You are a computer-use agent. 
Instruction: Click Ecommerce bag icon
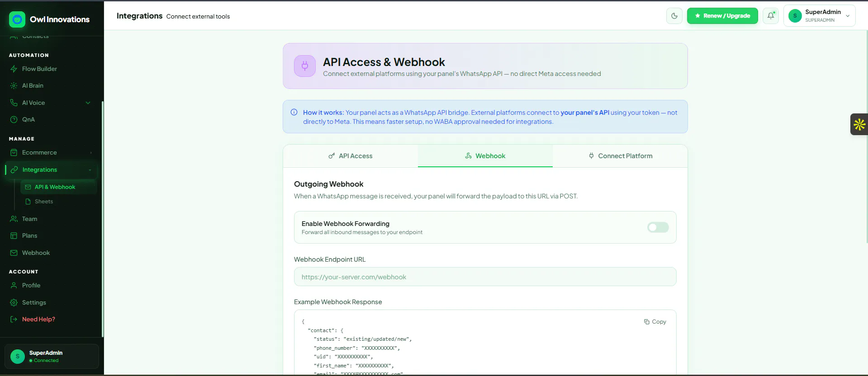tap(14, 152)
